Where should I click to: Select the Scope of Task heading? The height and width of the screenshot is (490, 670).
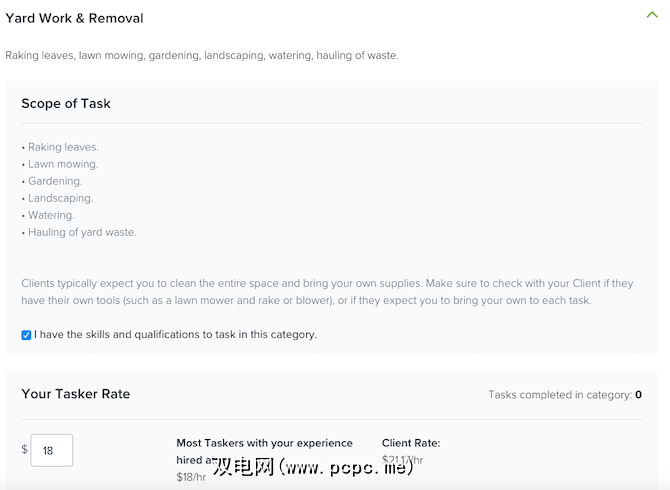(x=66, y=104)
